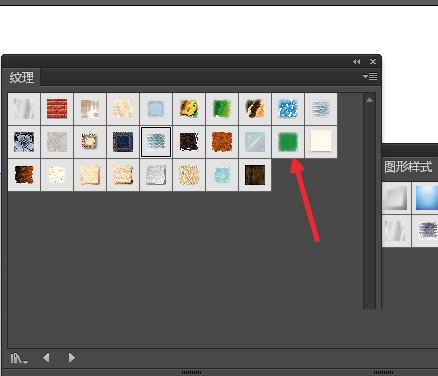Image resolution: width=438 pixels, height=376 pixels.
Task: Select the dark brown texture in the second row
Action: click(x=189, y=142)
